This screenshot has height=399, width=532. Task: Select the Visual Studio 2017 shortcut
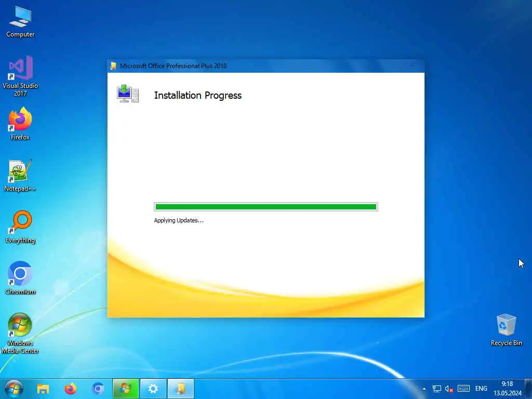point(20,76)
